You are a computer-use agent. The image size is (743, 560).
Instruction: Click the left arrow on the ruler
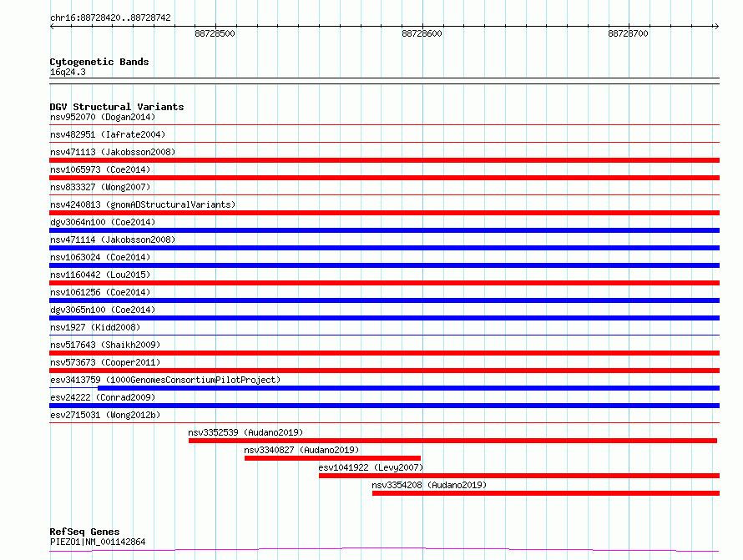(52, 26)
